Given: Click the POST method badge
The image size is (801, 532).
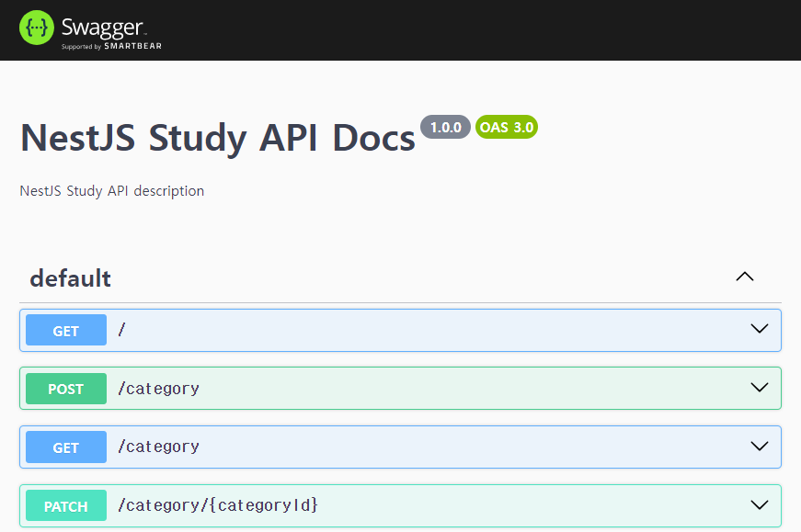Looking at the screenshot, I should (x=66, y=389).
